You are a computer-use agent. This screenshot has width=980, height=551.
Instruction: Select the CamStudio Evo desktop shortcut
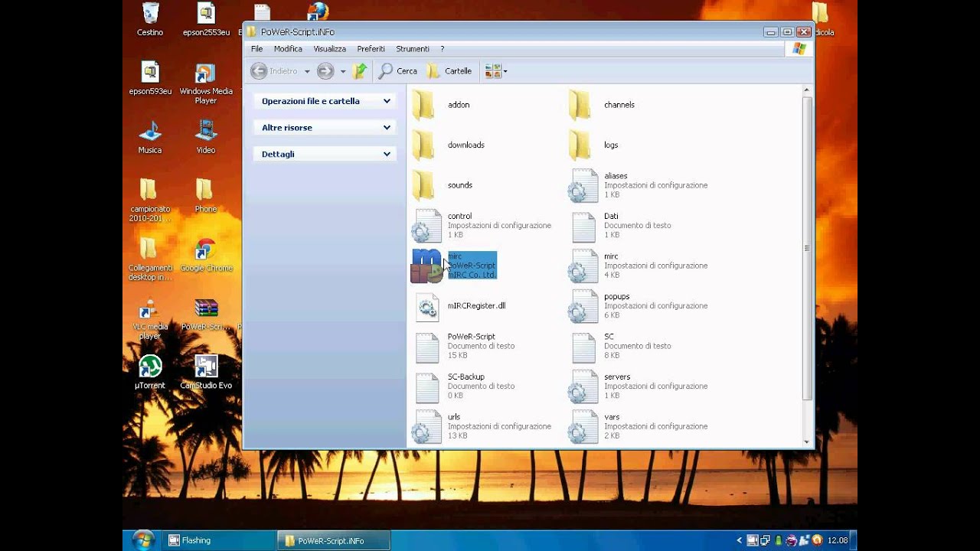pyautogui.click(x=206, y=372)
